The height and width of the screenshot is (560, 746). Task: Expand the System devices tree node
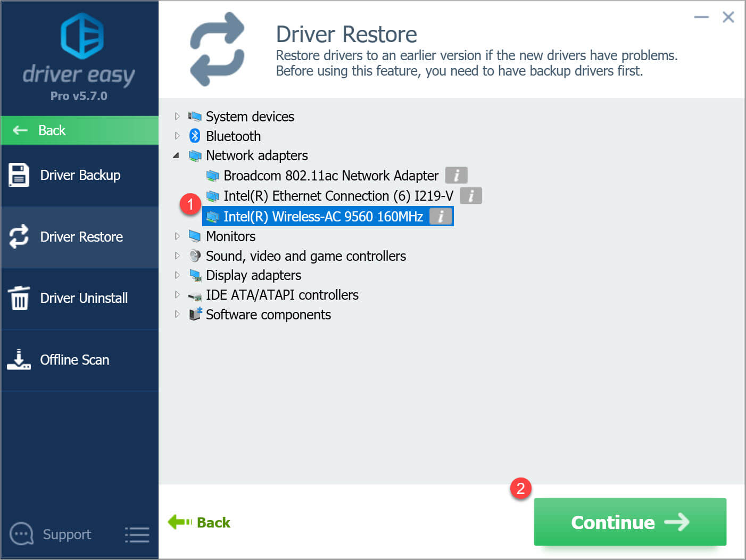(x=177, y=116)
